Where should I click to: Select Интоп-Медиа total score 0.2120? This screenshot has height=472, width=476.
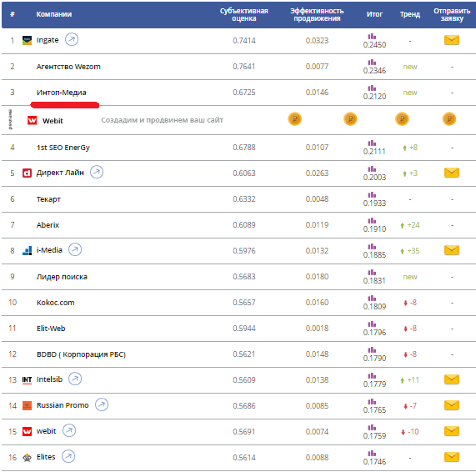pos(374,96)
